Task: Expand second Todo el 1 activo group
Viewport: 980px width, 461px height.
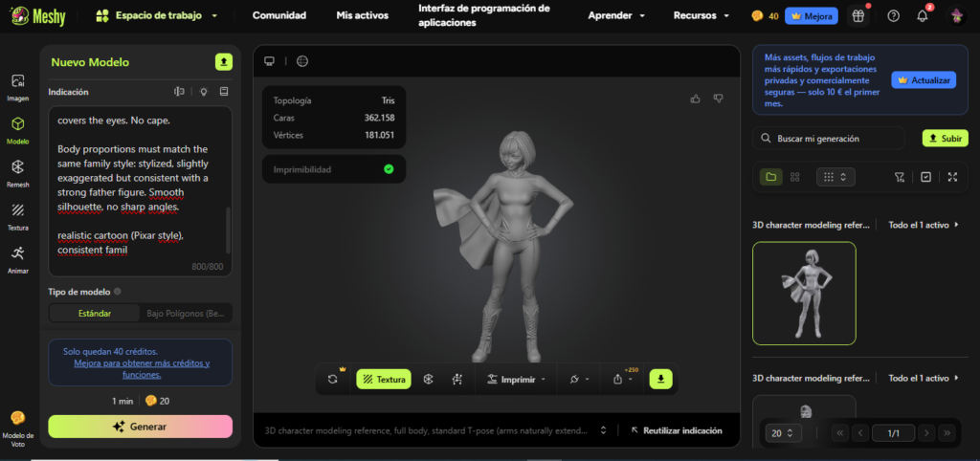Action: (x=924, y=379)
